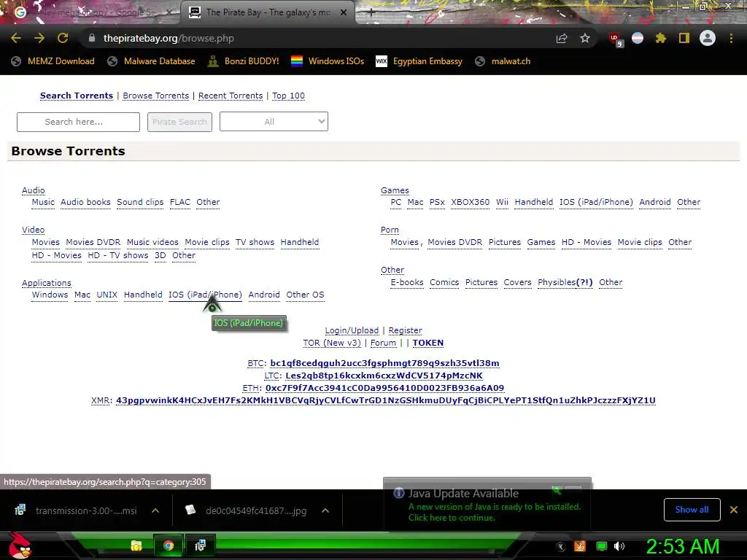Go to Search Torrents

click(77, 96)
